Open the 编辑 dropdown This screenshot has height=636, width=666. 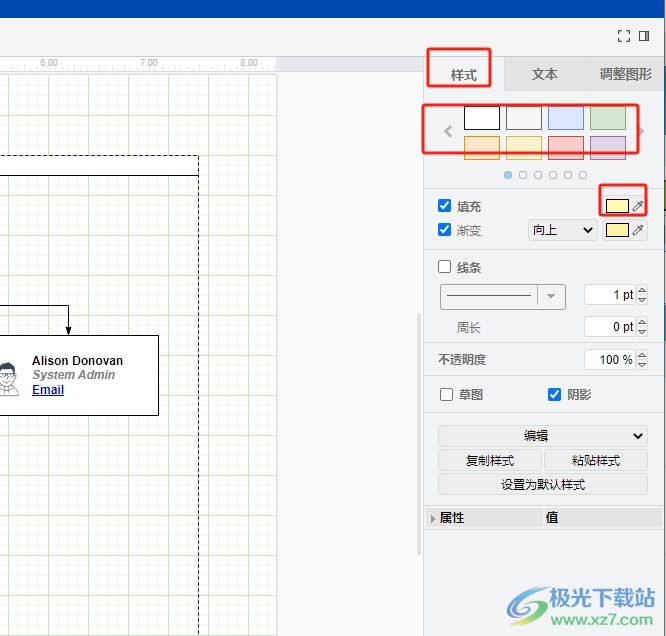543,436
